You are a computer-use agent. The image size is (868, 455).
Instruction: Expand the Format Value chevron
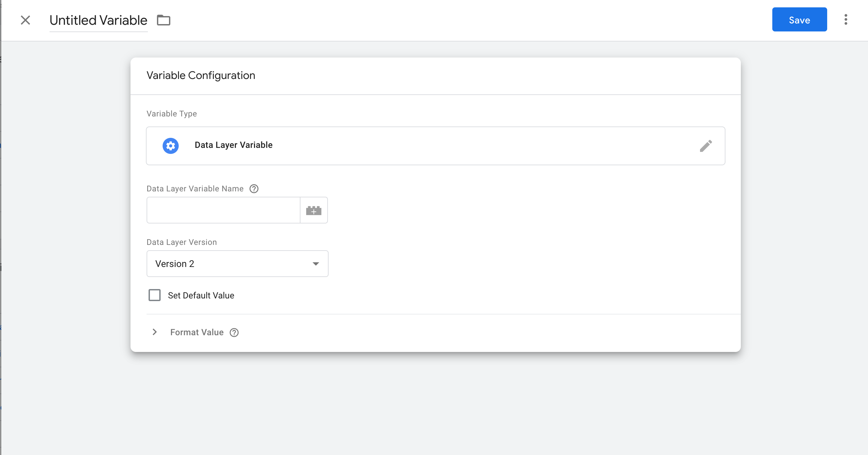(155, 332)
